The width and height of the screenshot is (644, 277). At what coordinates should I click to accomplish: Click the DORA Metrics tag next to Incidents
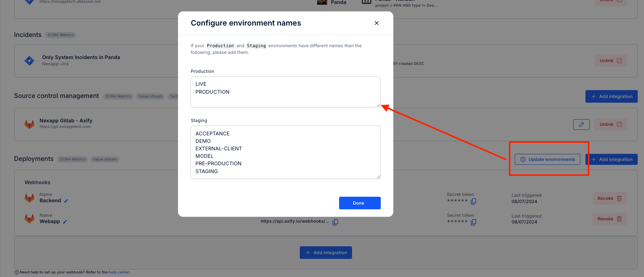(61, 35)
